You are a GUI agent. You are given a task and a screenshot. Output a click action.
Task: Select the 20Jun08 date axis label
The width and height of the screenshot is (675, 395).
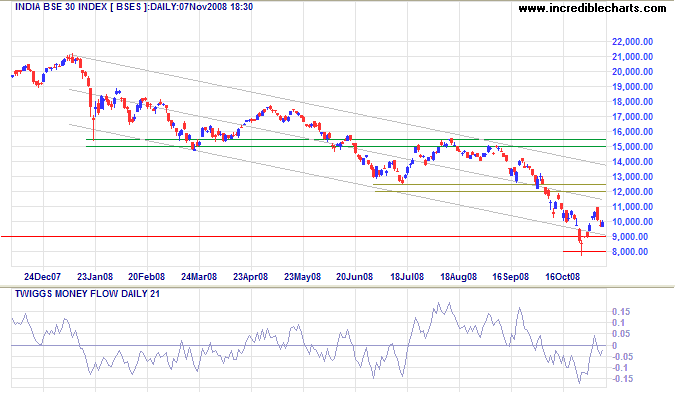tap(354, 277)
